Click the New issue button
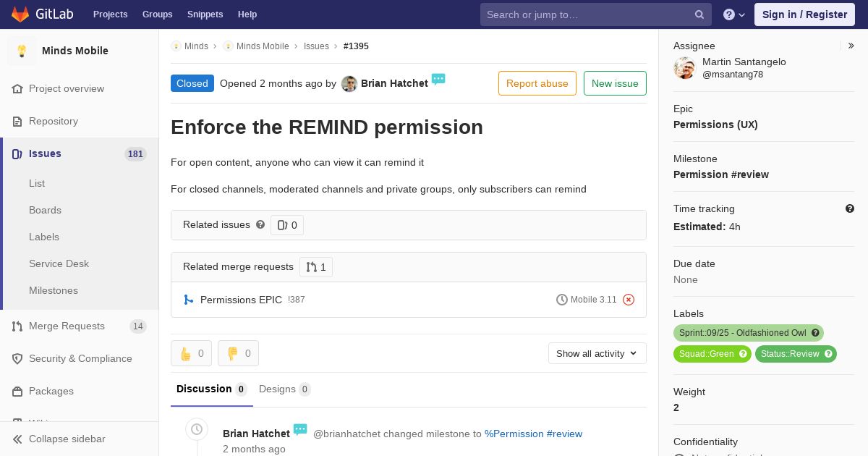 click(x=615, y=83)
